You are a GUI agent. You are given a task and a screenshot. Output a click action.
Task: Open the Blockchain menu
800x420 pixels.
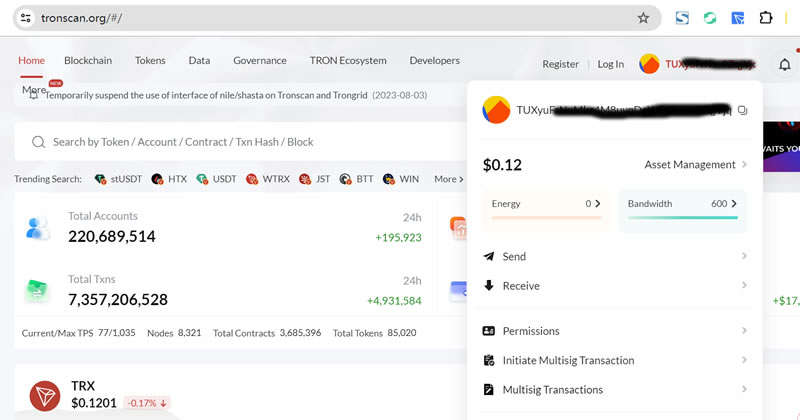88,60
